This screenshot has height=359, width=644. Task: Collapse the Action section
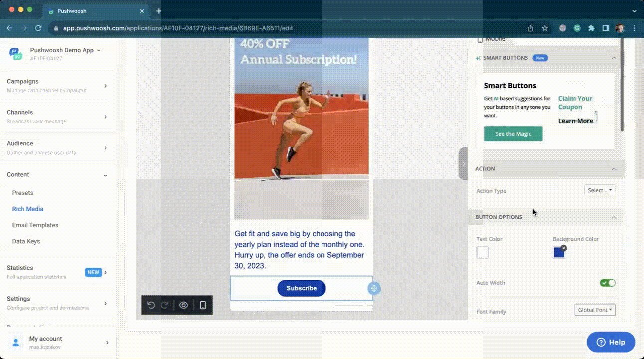tap(614, 169)
